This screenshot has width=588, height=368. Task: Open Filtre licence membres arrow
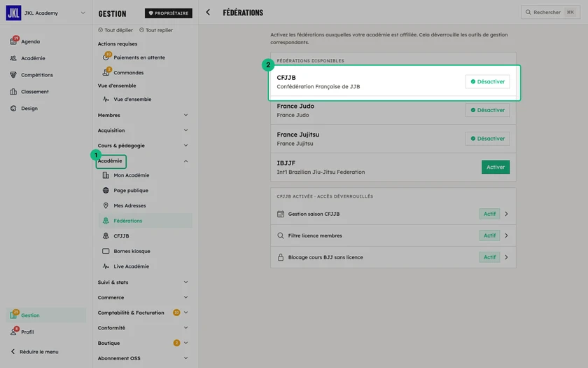coord(506,236)
